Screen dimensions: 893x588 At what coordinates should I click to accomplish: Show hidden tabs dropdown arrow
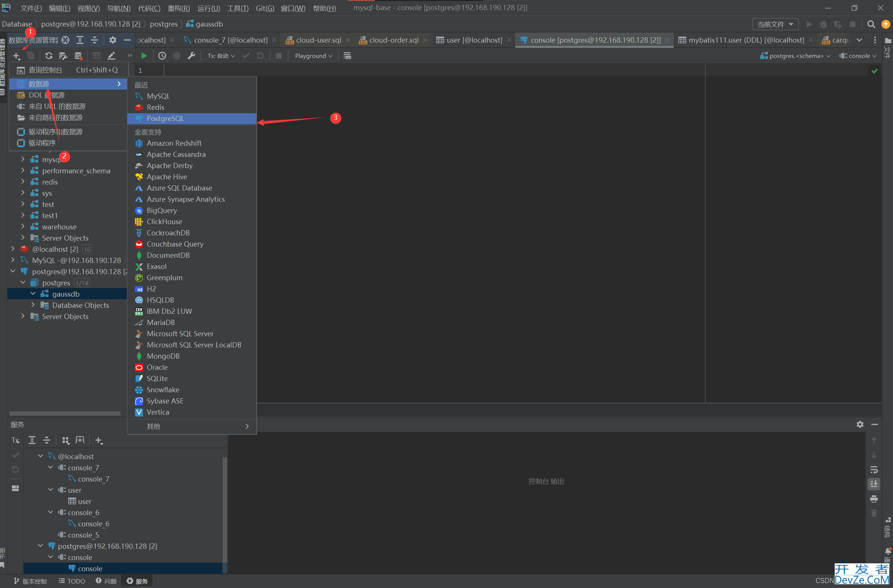(x=859, y=40)
